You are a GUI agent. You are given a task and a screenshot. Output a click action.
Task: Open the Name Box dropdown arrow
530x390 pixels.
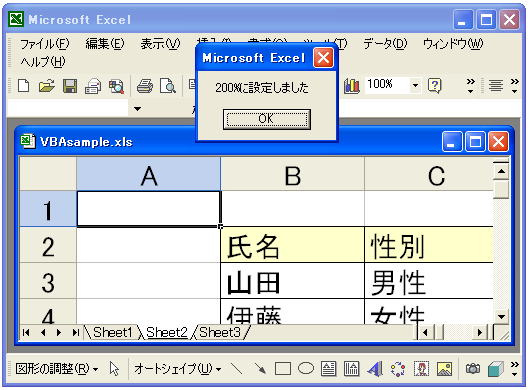(x=137, y=109)
